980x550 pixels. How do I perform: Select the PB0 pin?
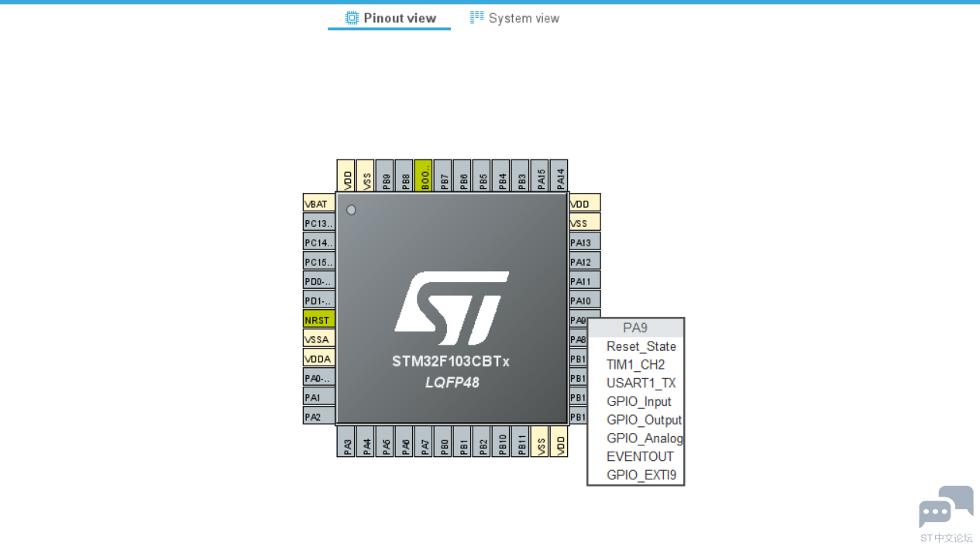coord(443,442)
